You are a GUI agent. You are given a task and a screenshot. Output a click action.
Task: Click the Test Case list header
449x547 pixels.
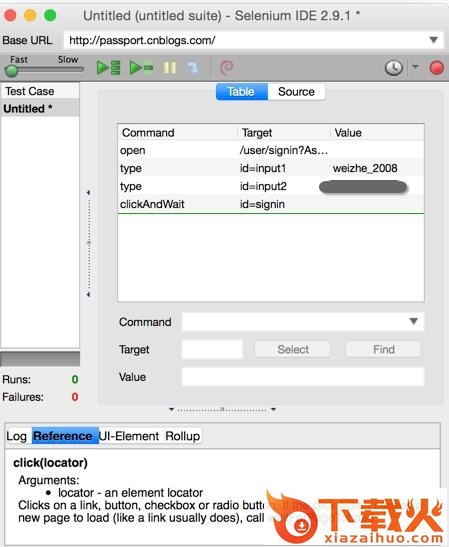tap(40, 91)
